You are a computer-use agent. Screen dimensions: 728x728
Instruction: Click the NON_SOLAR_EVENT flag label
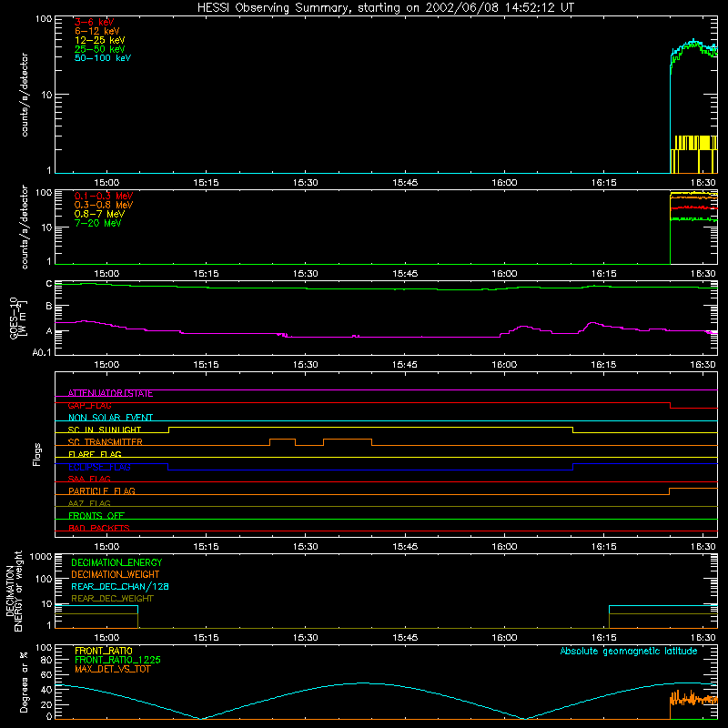pyautogui.click(x=110, y=418)
